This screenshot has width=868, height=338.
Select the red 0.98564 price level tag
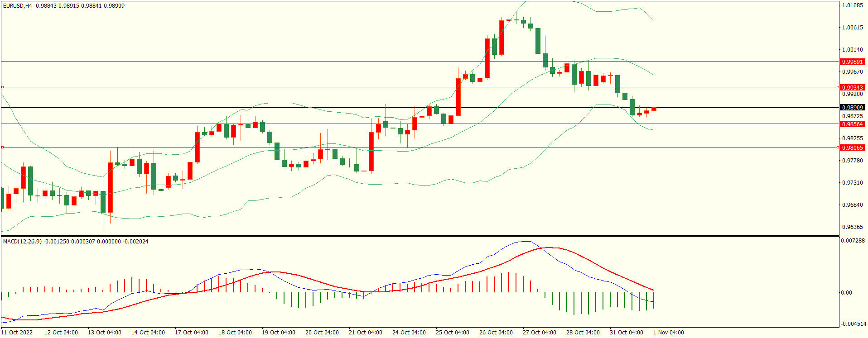pos(852,124)
